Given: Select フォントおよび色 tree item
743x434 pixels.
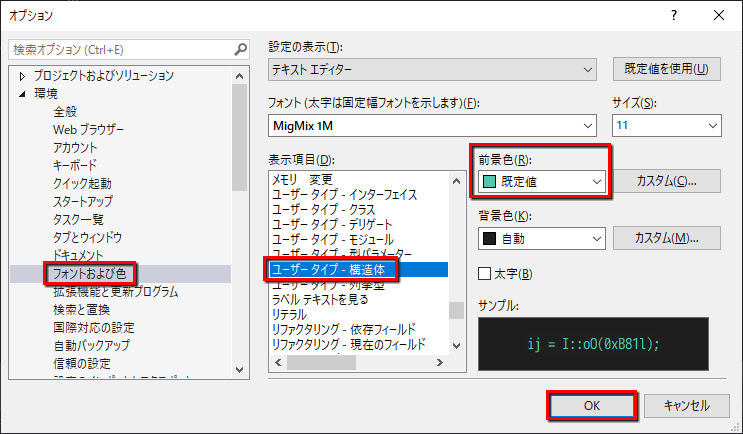Looking at the screenshot, I should [x=89, y=273].
